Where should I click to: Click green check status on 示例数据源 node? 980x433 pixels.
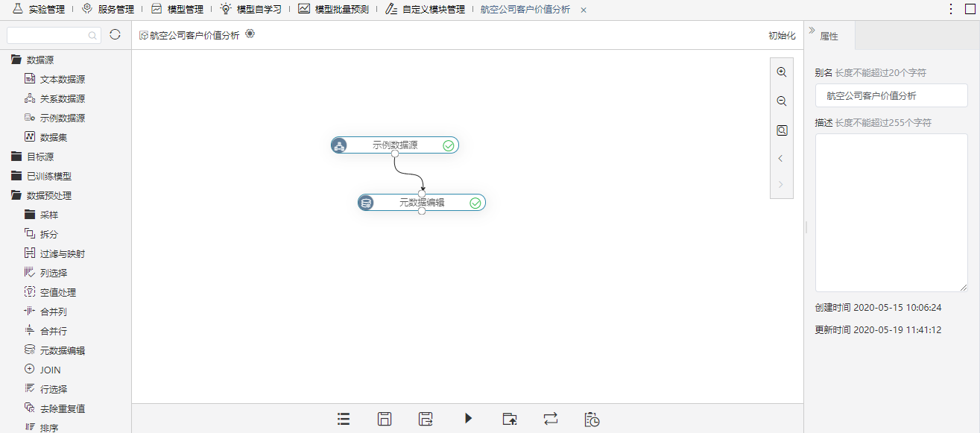[x=449, y=146]
